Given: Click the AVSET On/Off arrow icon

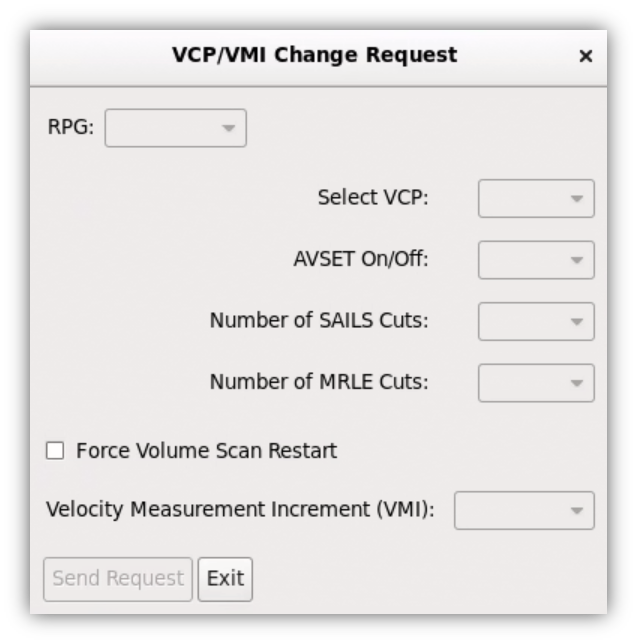Looking at the screenshot, I should pos(577,260).
